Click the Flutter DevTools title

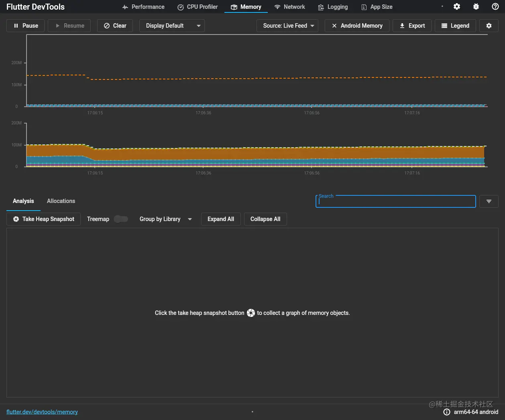click(x=35, y=7)
